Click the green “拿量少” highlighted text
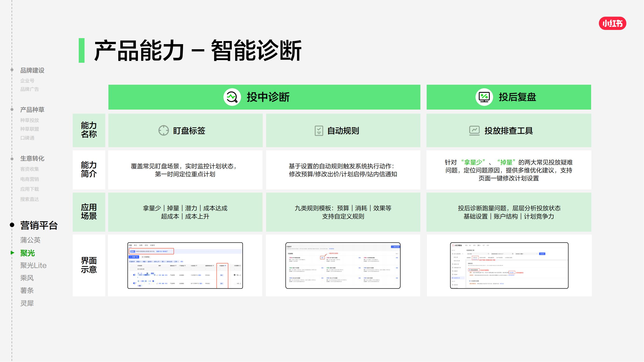The image size is (644, 362). click(x=473, y=162)
